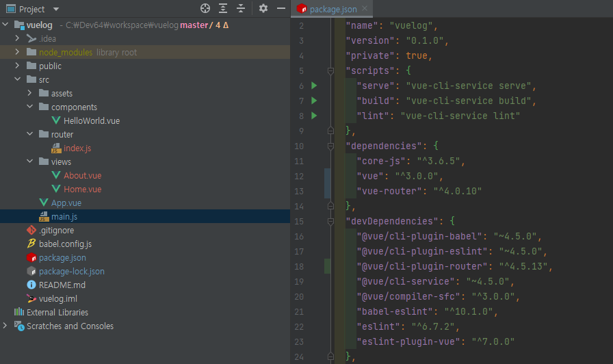613x364 pixels.
Task: Hide the Project tool window
Action: 281,8
